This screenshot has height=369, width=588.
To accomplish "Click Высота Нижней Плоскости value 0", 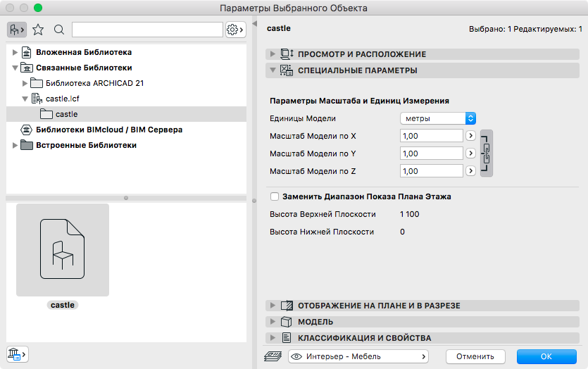I will coord(402,232).
